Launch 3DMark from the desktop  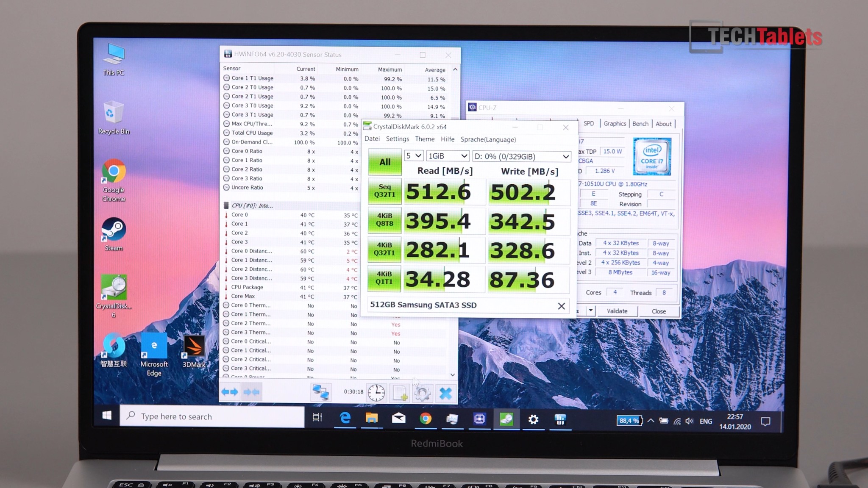[194, 352]
